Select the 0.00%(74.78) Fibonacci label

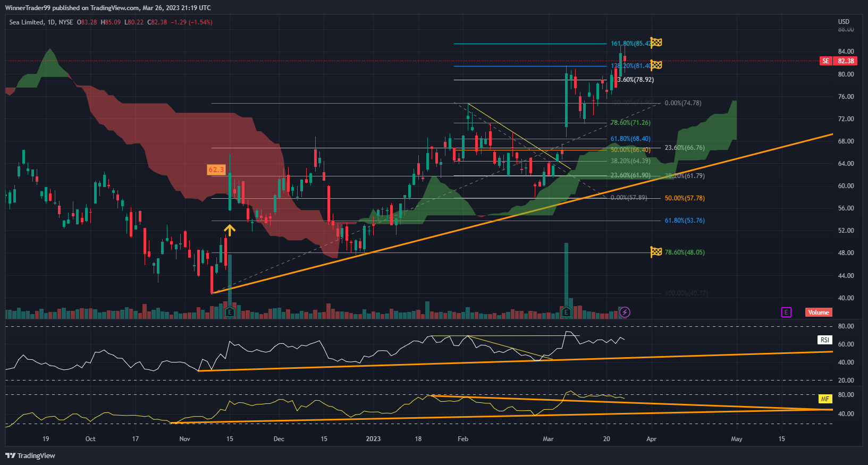[x=683, y=103]
